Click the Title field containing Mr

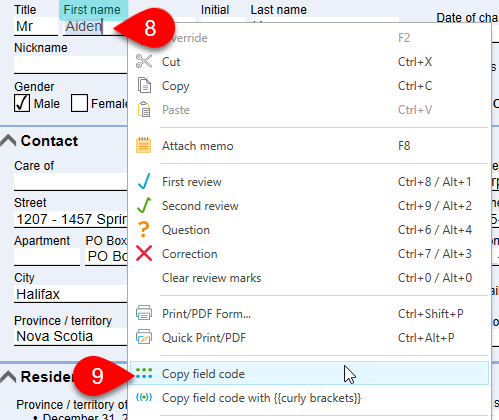[36, 26]
